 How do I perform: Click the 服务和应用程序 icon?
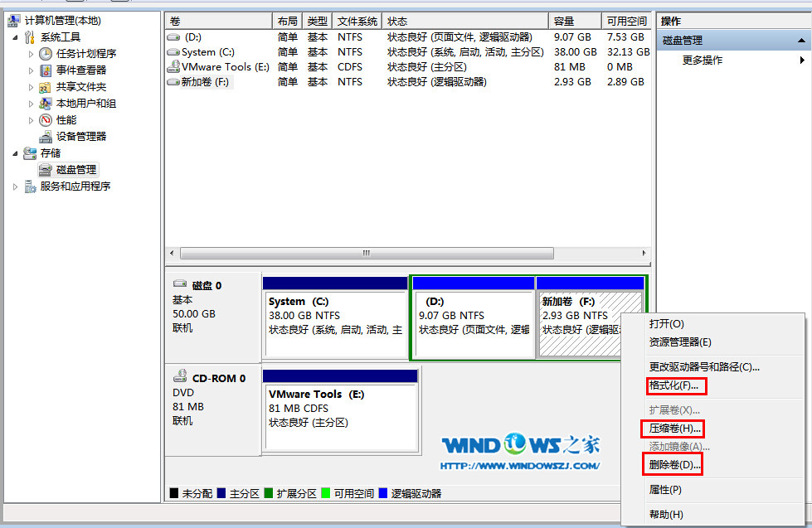coord(30,186)
